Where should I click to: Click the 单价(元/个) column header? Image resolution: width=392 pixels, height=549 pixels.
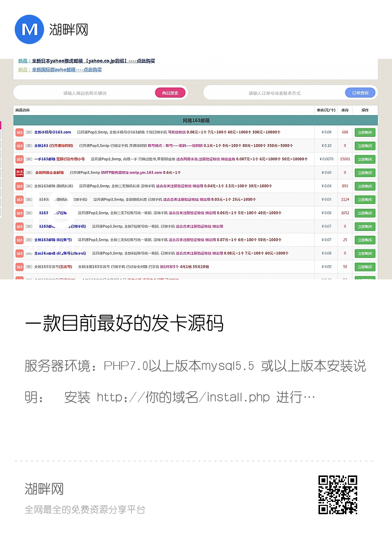pos(326,110)
